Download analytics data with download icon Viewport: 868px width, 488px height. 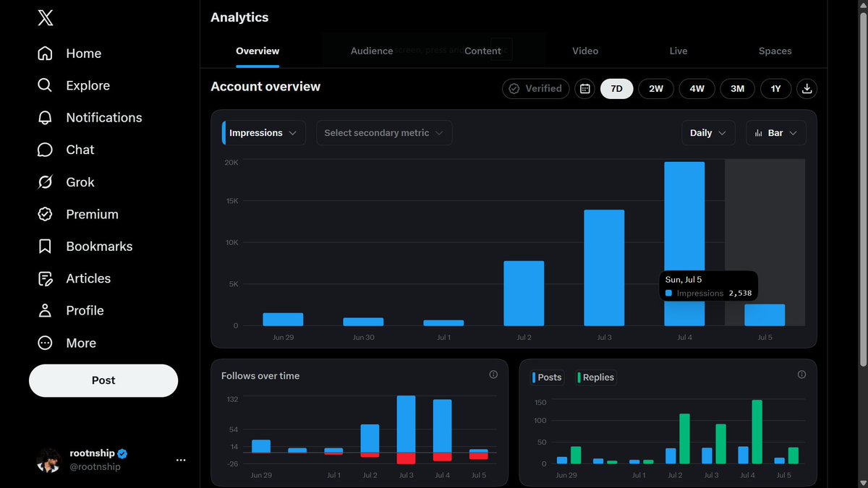pos(807,89)
